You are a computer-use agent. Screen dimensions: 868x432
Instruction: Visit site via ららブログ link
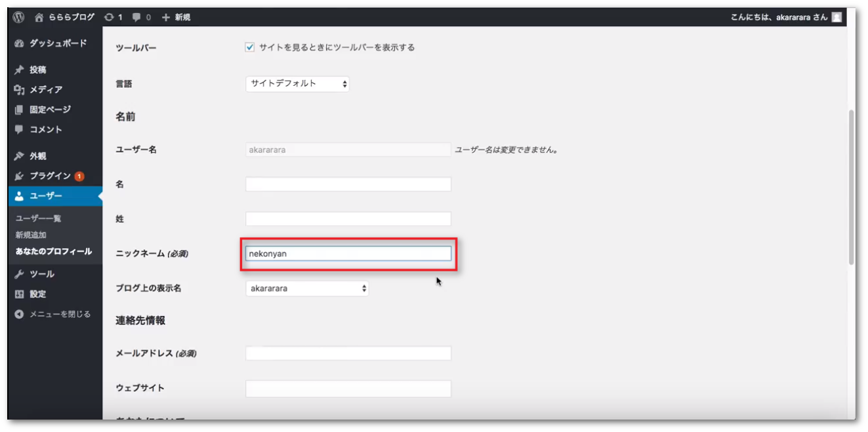point(72,17)
